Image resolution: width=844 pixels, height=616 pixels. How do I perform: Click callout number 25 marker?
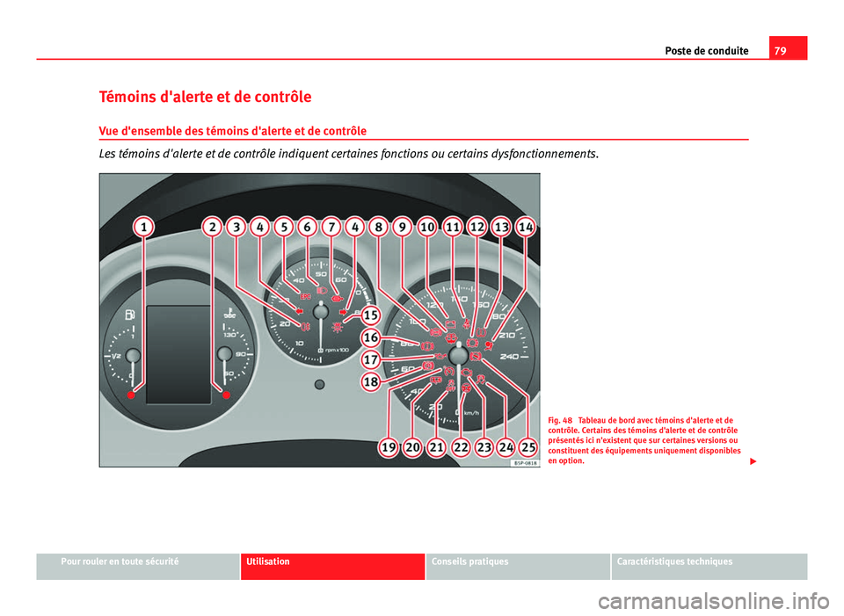pyautogui.click(x=529, y=447)
